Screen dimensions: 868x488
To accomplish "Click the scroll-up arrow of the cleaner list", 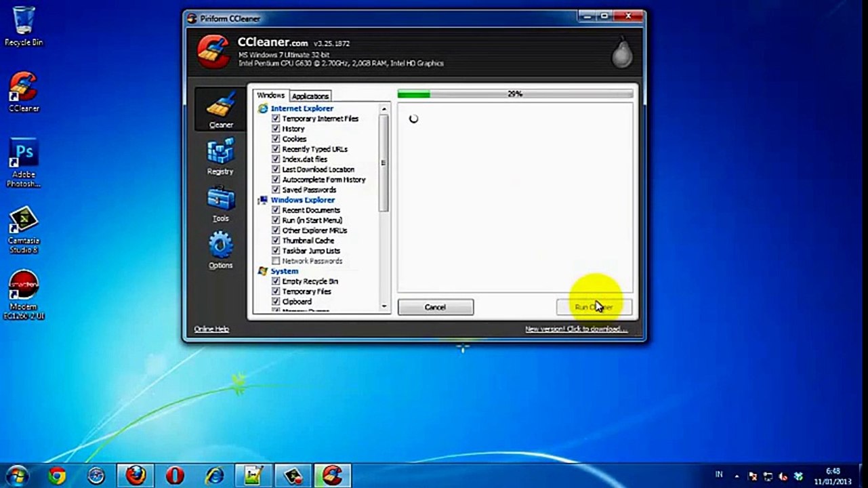I will (x=384, y=109).
